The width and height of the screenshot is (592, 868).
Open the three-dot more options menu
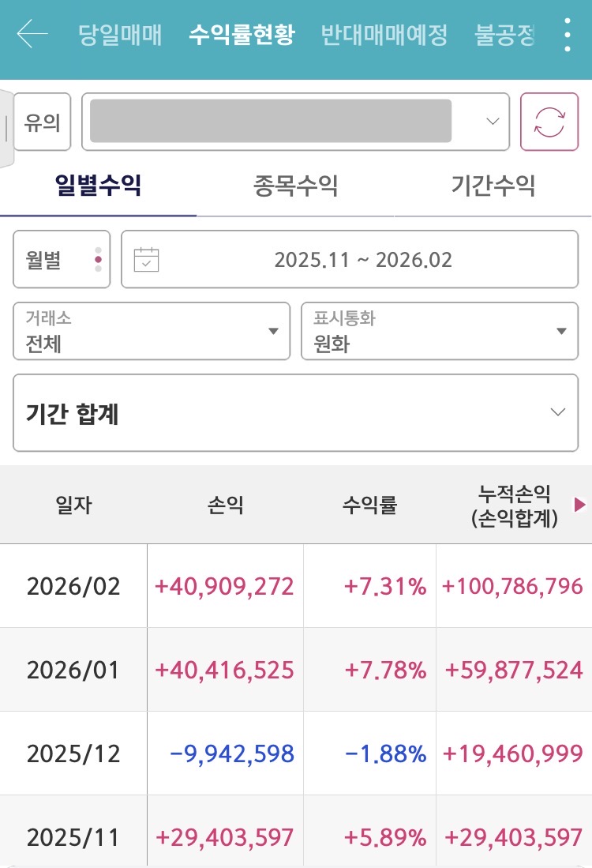point(567,35)
